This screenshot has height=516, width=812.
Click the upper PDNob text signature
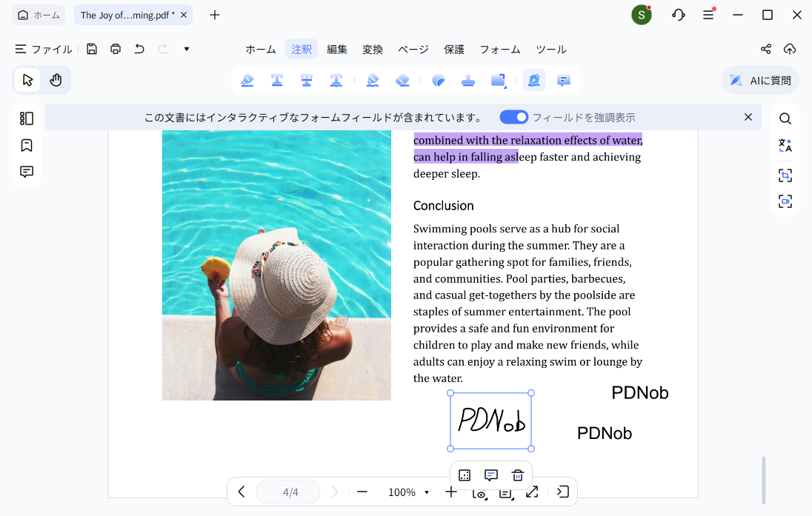[x=640, y=393]
